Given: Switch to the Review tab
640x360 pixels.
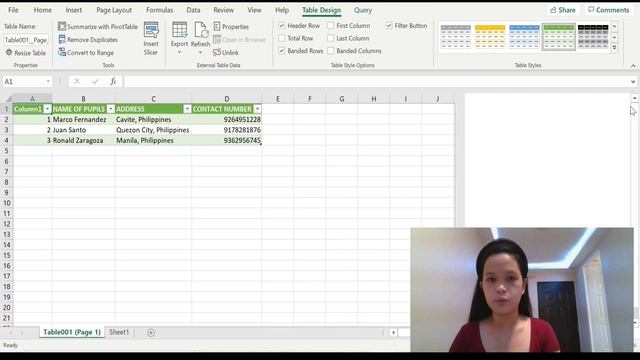Looking at the screenshot, I should coord(224,10).
